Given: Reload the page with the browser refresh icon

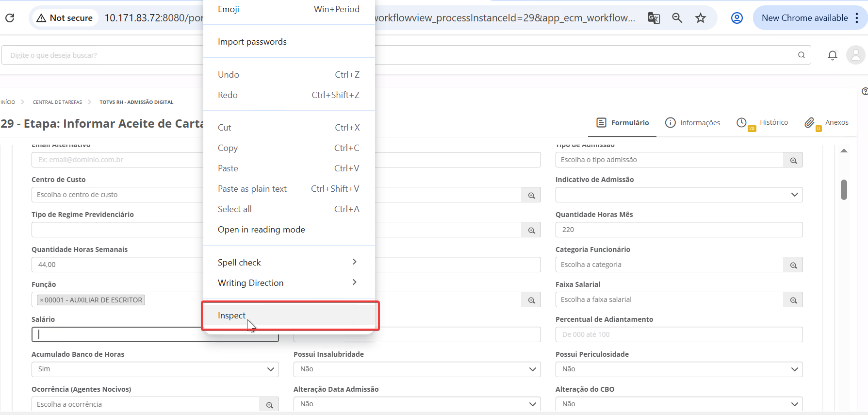Looking at the screenshot, I should [10, 18].
